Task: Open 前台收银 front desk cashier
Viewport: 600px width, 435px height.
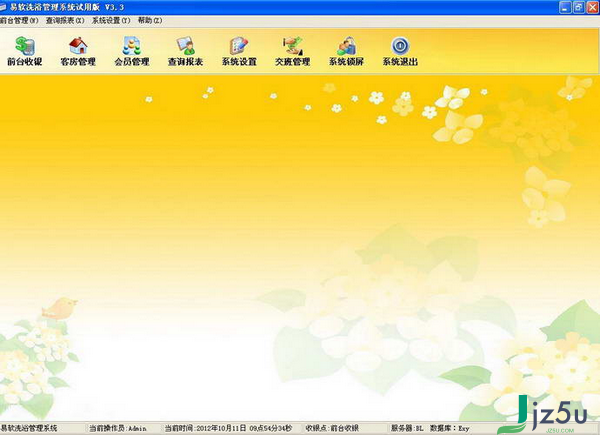Action: pos(23,51)
